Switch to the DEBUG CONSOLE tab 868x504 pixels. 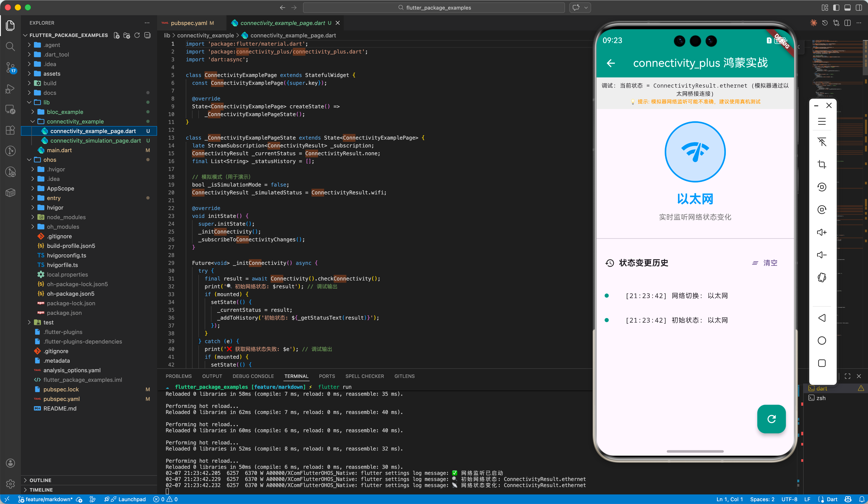click(x=253, y=376)
